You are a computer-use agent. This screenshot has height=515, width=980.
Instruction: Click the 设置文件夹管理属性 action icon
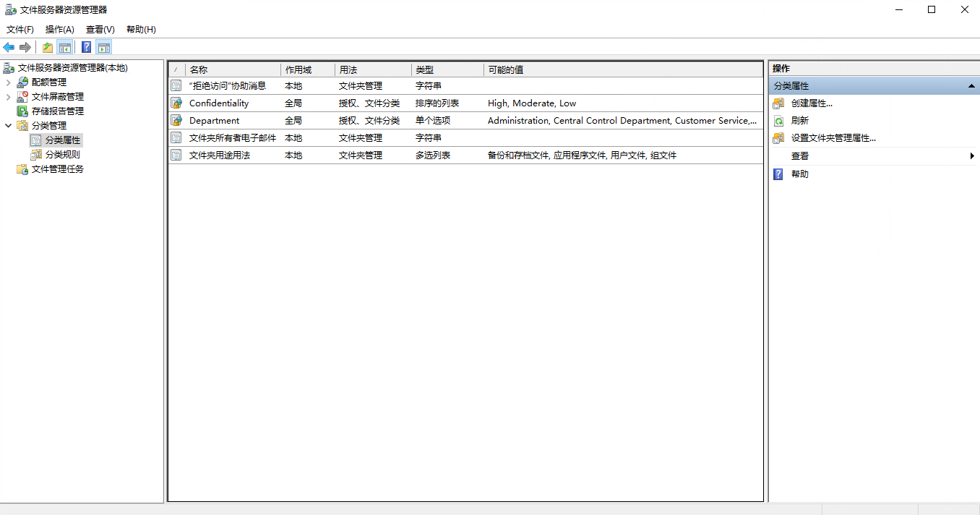[778, 138]
